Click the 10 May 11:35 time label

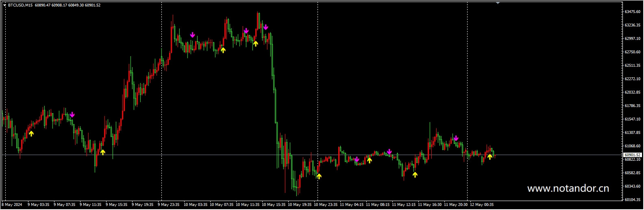pyautogui.click(x=248, y=205)
